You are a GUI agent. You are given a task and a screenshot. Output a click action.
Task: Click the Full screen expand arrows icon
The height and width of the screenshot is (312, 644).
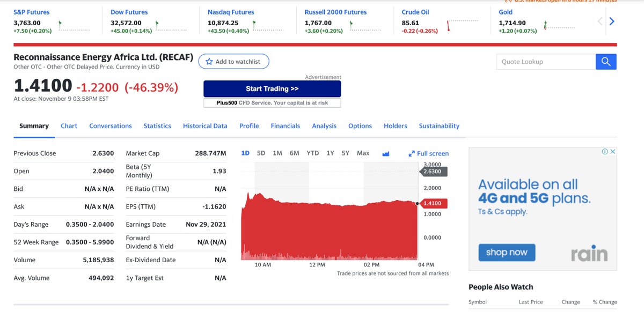412,153
